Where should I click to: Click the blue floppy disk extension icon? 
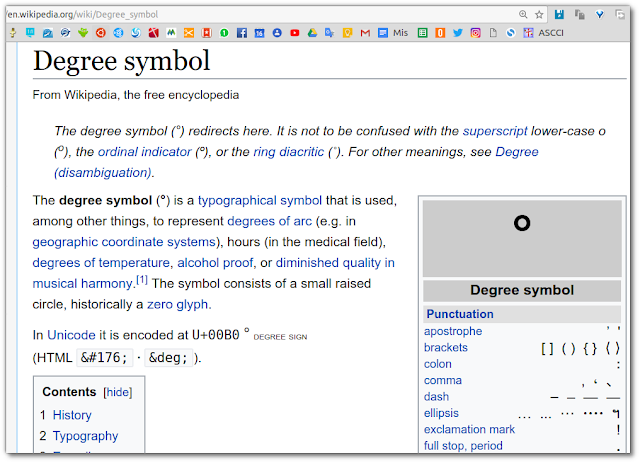pyautogui.click(x=559, y=15)
